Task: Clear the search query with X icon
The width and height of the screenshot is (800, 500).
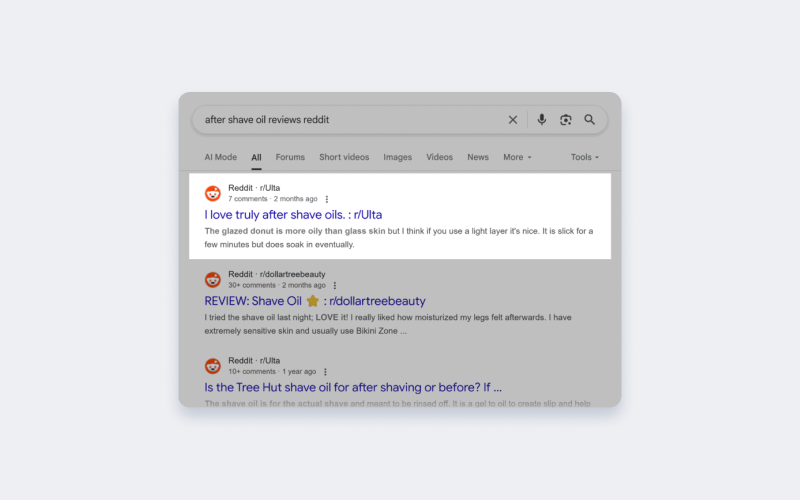Action: coord(513,120)
